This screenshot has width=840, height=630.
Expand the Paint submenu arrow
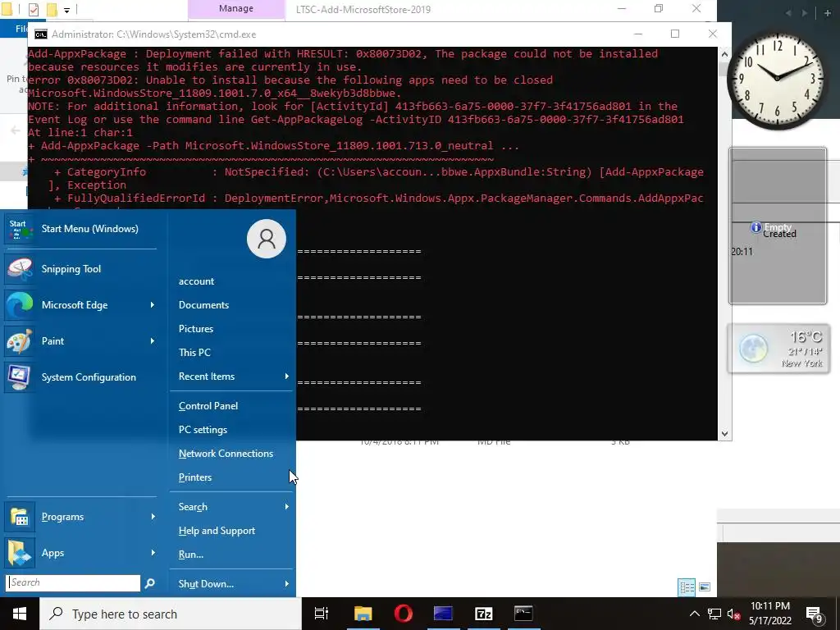[152, 340]
